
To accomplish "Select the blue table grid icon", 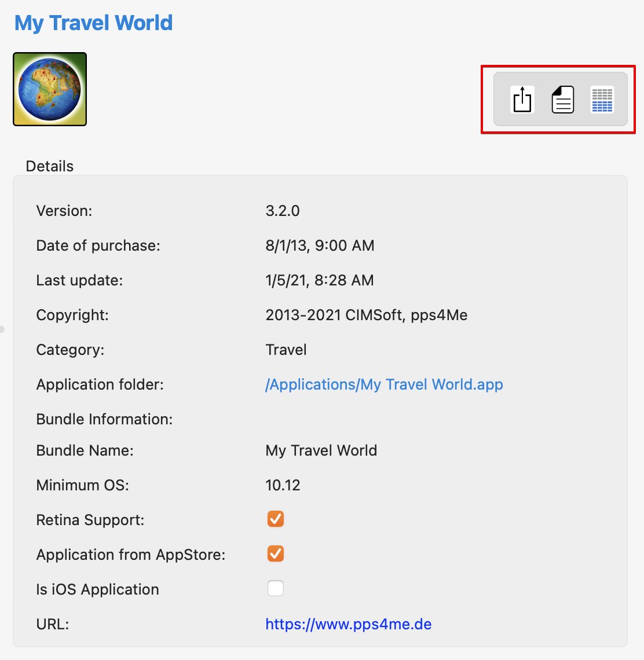I will point(602,100).
